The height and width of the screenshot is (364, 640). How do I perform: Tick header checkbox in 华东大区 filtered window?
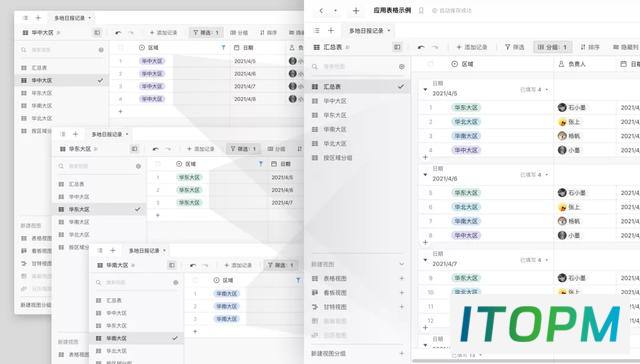click(x=158, y=164)
